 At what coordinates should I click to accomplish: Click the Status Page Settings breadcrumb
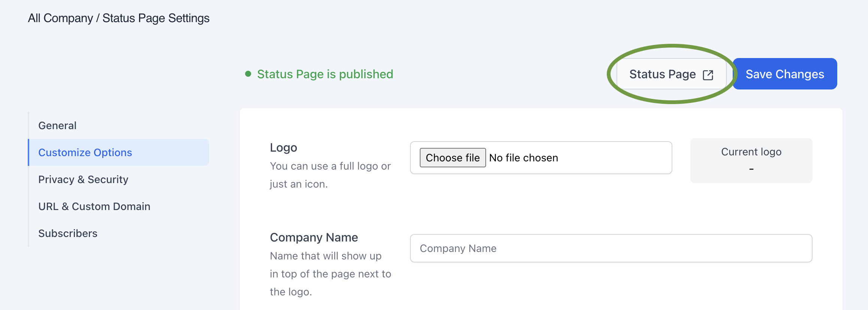(x=156, y=18)
